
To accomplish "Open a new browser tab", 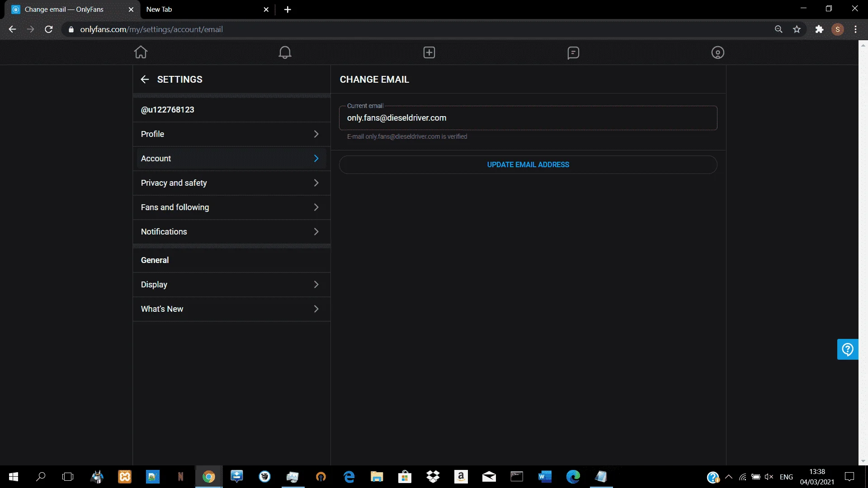I will [288, 9].
